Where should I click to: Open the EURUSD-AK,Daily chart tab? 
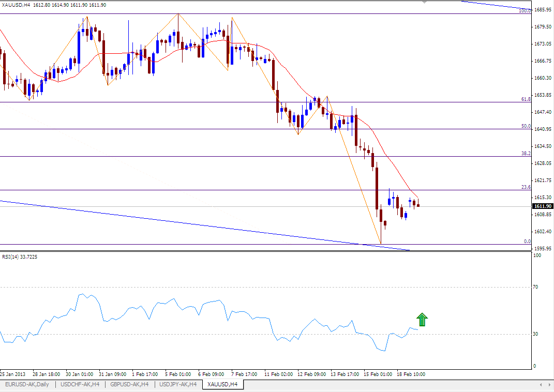[26, 385]
